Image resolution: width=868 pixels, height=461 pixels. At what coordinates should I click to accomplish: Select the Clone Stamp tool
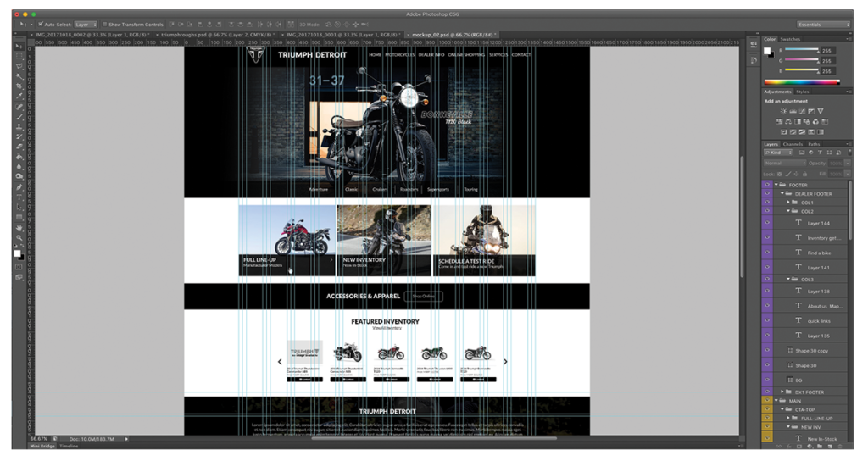[x=19, y=127]
